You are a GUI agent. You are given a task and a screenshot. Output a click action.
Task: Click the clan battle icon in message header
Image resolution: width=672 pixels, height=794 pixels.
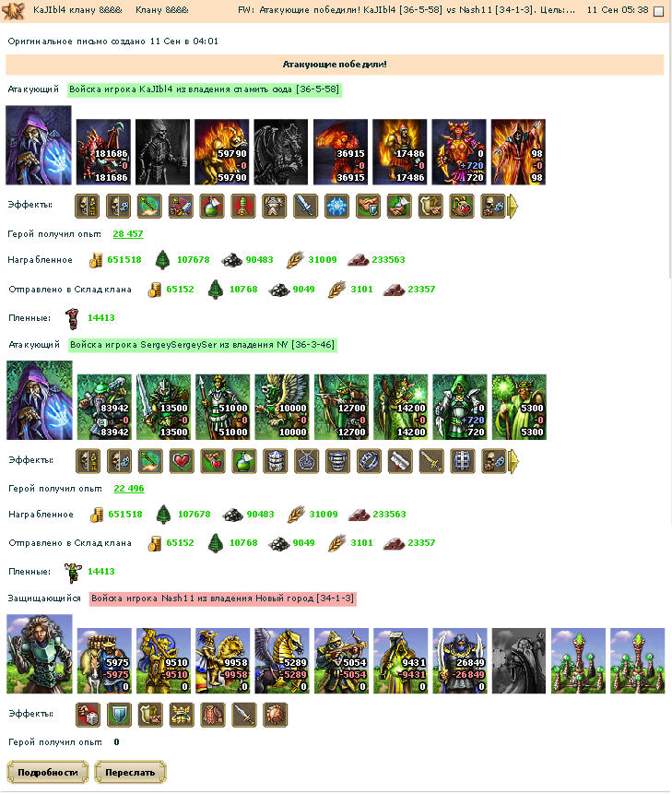13,11
